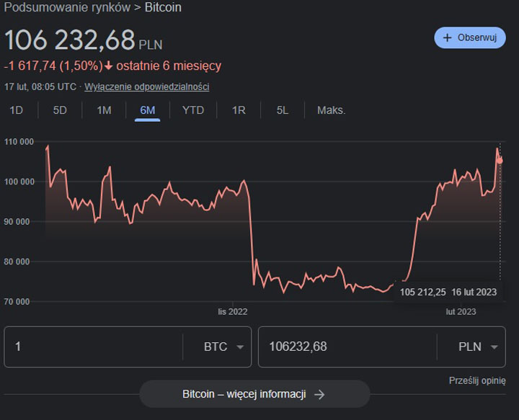519x420 pixels.
Task: Select the 5D time range tab
Action: (x=60, y=110)
